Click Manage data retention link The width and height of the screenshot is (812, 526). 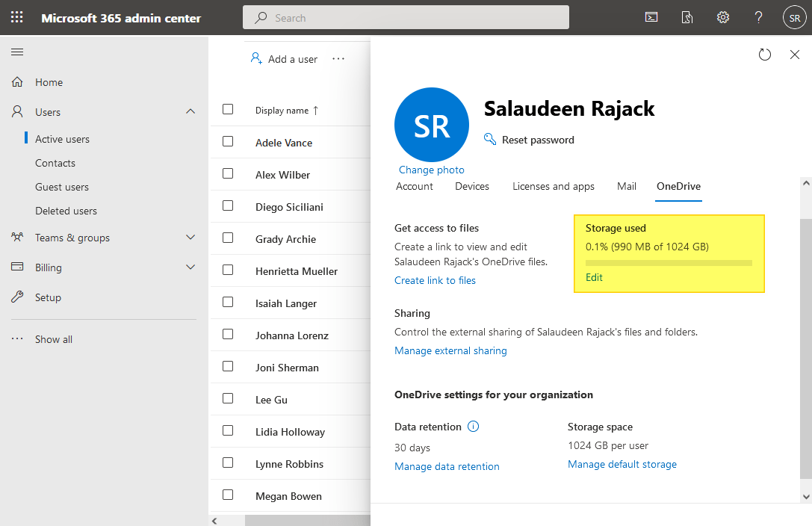point(447,466)
